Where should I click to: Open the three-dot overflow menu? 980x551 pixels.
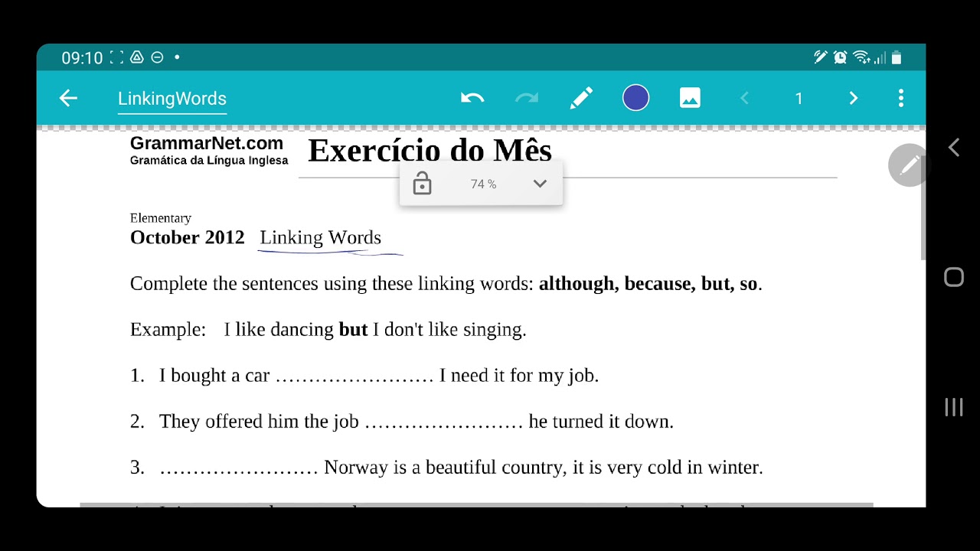pyautogui.click(x=901, y=98)
